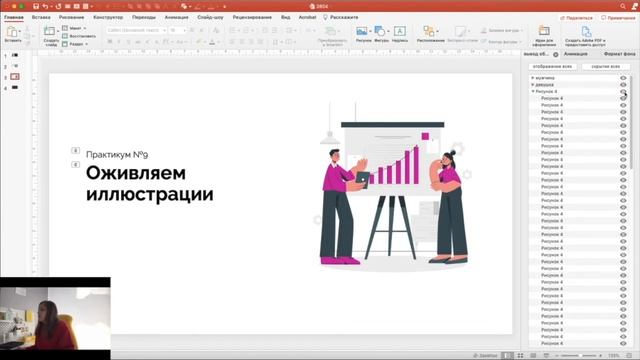
Task: Click the Примечания comments button
Action: coord(618,18)
